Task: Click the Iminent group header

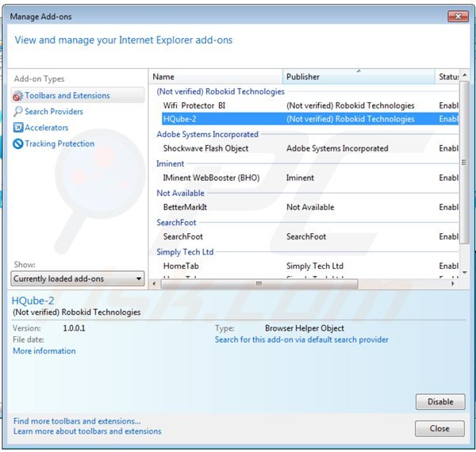Action: click(x=170, y=164)
